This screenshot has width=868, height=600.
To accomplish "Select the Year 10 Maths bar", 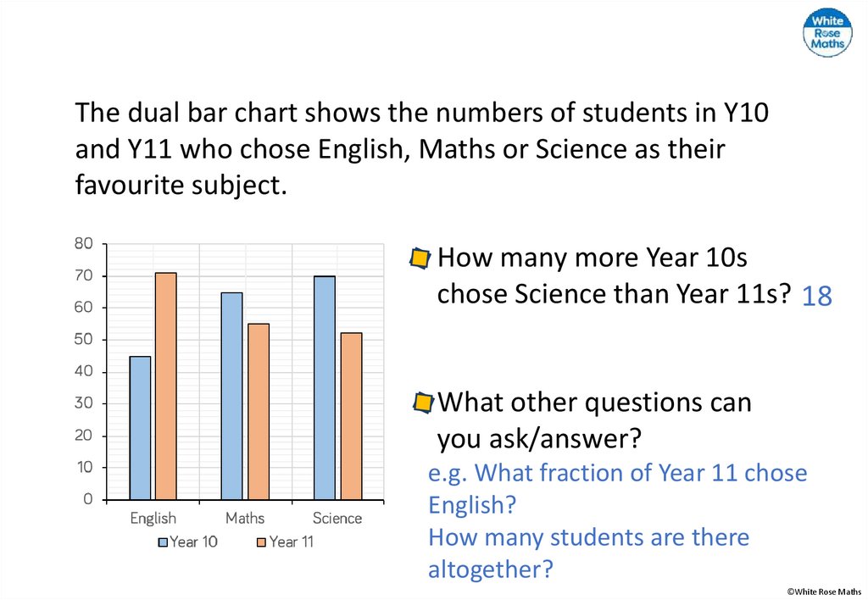I will (231, 396).
